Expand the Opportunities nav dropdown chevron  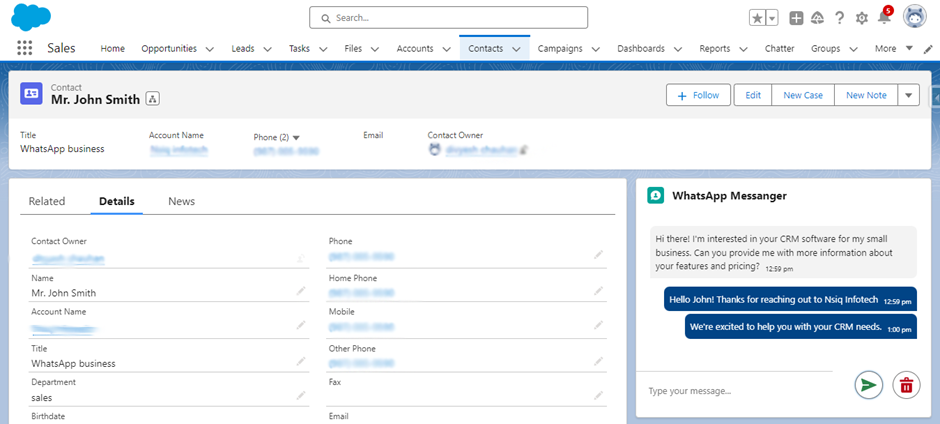point(209,49)
